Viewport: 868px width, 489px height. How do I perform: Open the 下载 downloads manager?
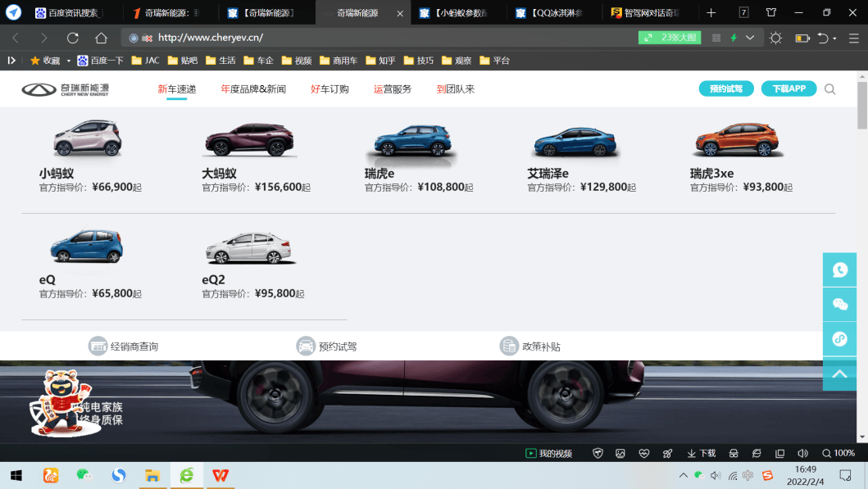pyautogui.click(x=702, y=454)
